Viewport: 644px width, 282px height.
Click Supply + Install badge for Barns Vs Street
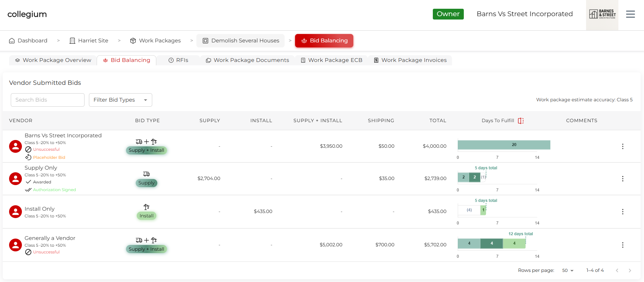point(147,150)
